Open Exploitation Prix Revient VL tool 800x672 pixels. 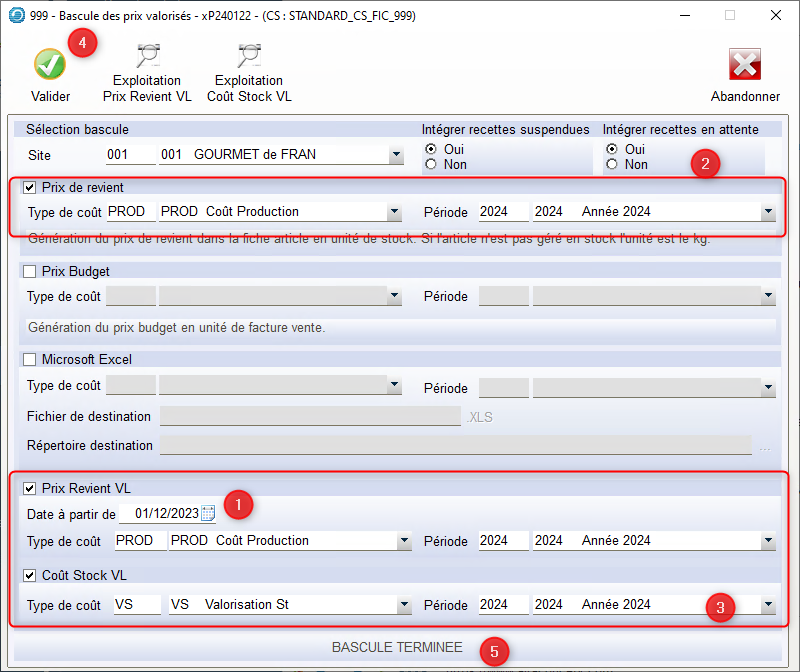pos(147,58)
